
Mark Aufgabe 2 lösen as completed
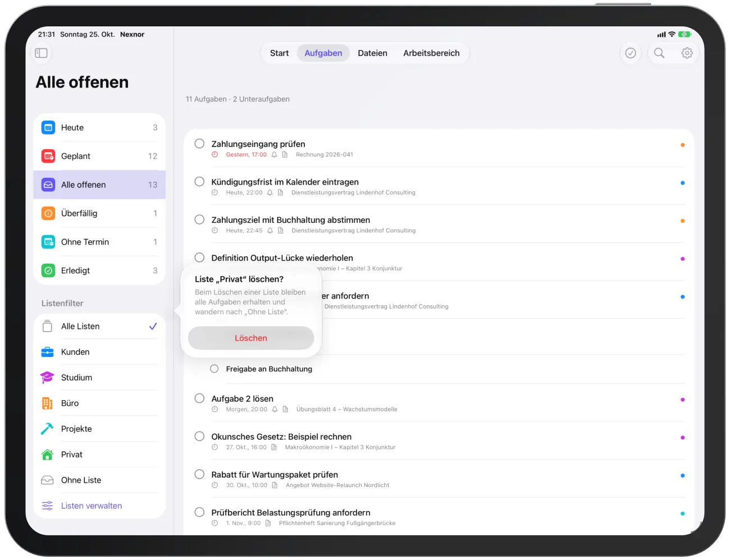pos(199,398)
